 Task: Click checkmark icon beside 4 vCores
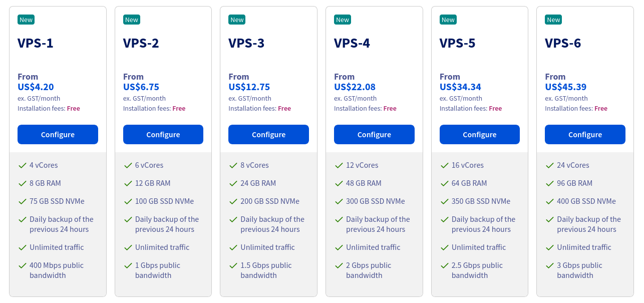click(x=22, y=165)
